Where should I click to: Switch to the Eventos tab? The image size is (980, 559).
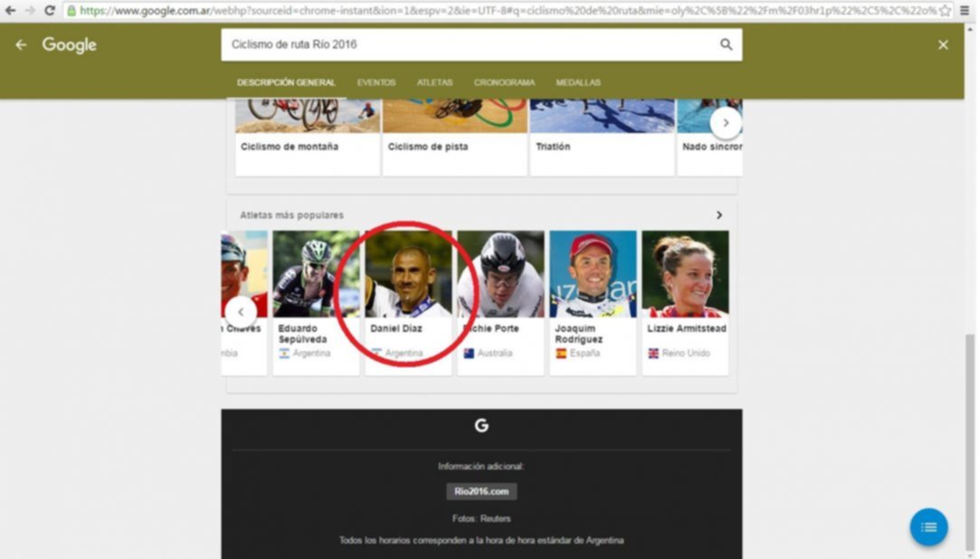[376, 82]
